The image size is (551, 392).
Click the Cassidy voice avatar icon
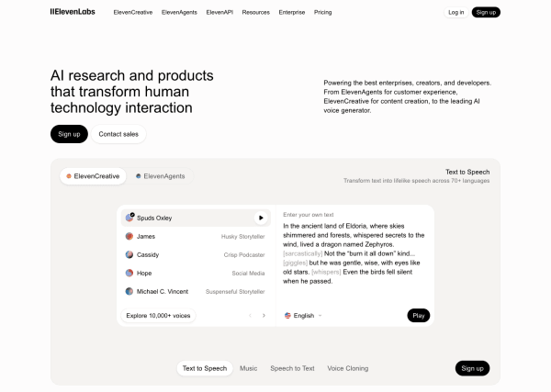[x=129, y=254]
